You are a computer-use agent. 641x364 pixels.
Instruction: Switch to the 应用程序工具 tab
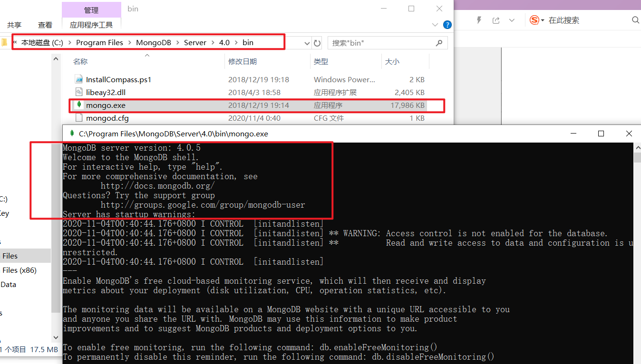coord(91,25)
